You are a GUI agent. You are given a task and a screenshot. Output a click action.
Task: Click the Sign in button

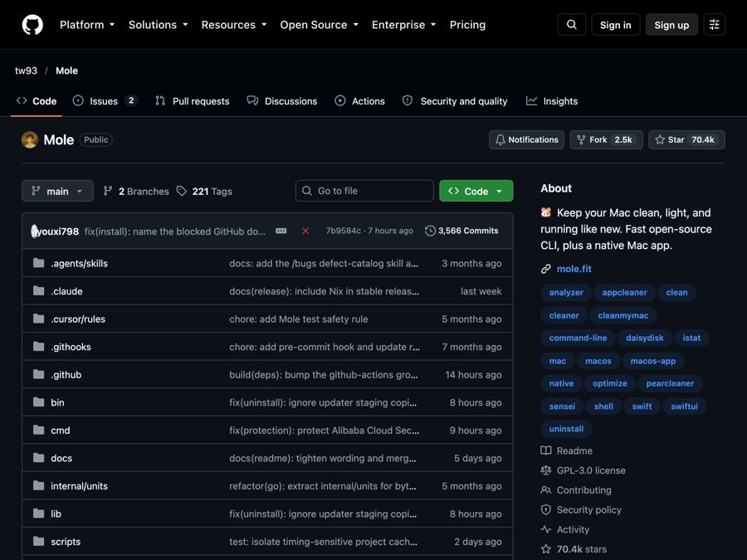click(616, 25)
